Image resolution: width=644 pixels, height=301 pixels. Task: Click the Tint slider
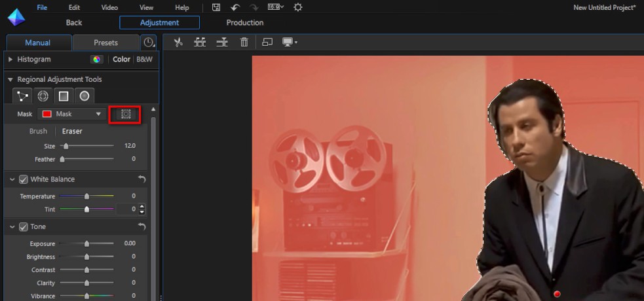[x=86, y=209]
